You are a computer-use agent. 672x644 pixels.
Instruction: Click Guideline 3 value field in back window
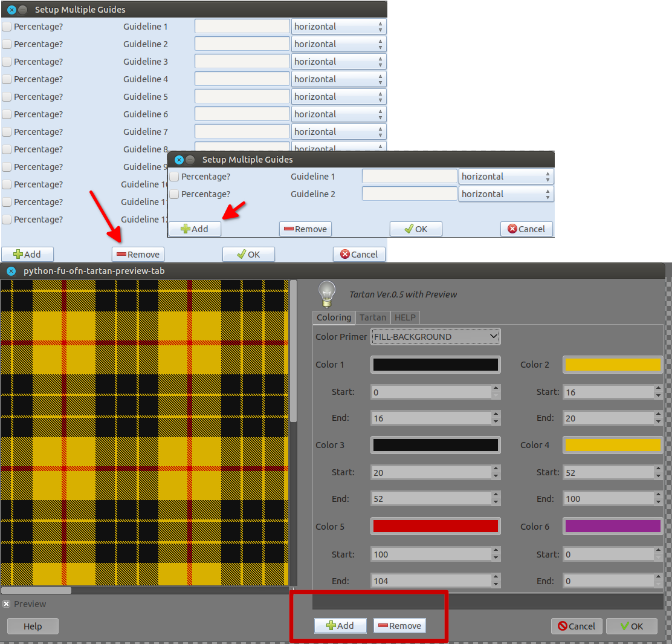pos(242,61)
